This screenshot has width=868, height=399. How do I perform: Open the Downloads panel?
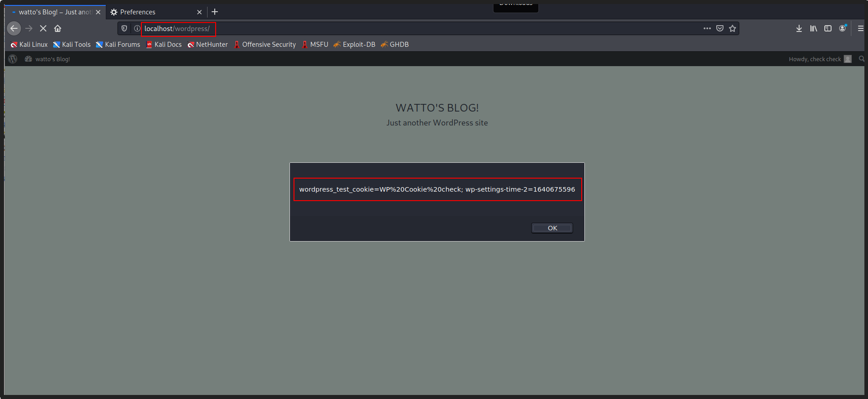tap(799, 28)
